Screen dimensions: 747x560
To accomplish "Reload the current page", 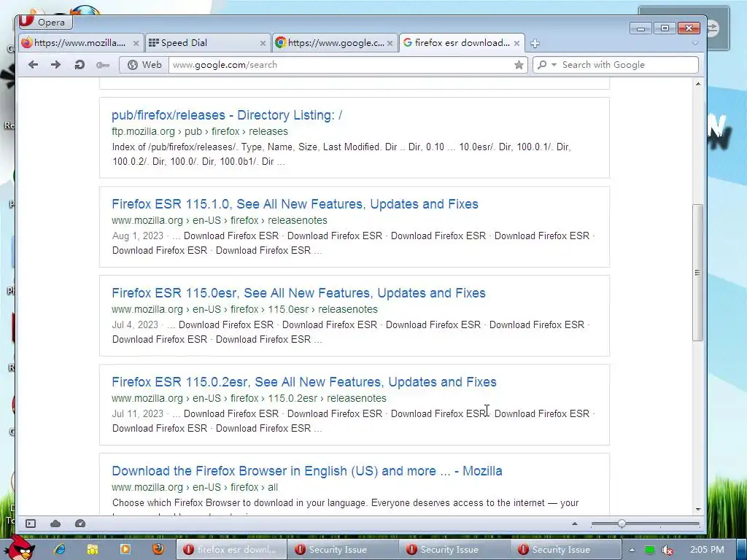I will point(80,65).
